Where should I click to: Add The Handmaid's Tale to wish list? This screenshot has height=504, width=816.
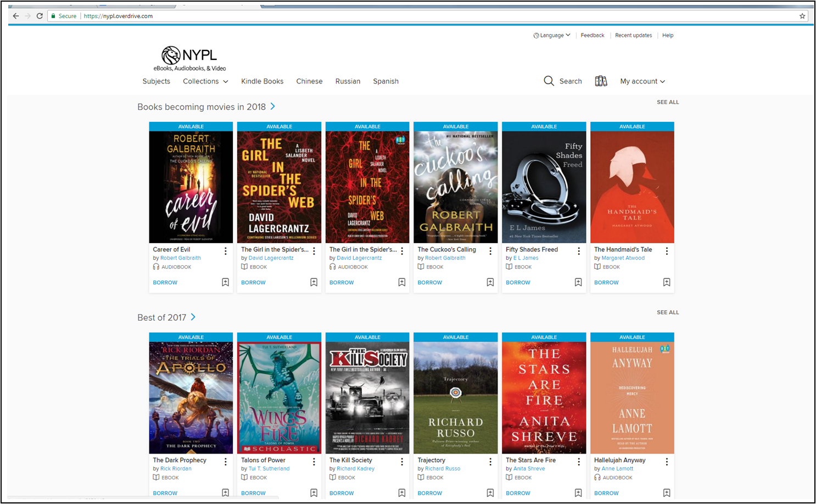[667, 282]
